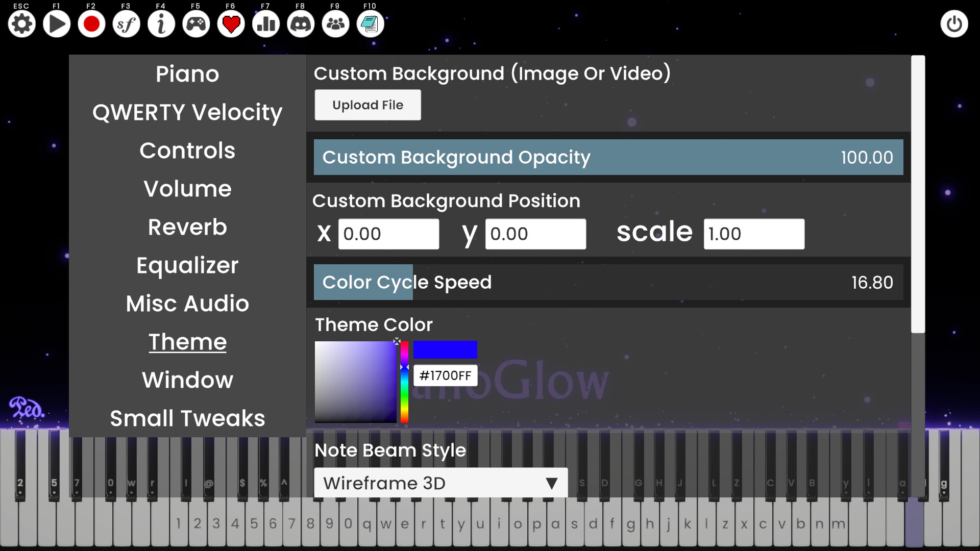980x551 pixels.
Task: Click the power button icon
Action: pos(953,24)
